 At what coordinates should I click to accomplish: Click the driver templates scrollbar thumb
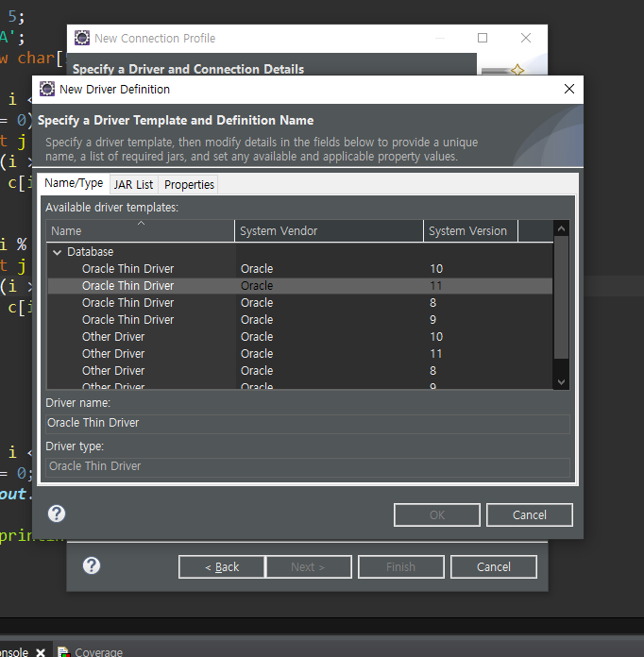point(561,297)
